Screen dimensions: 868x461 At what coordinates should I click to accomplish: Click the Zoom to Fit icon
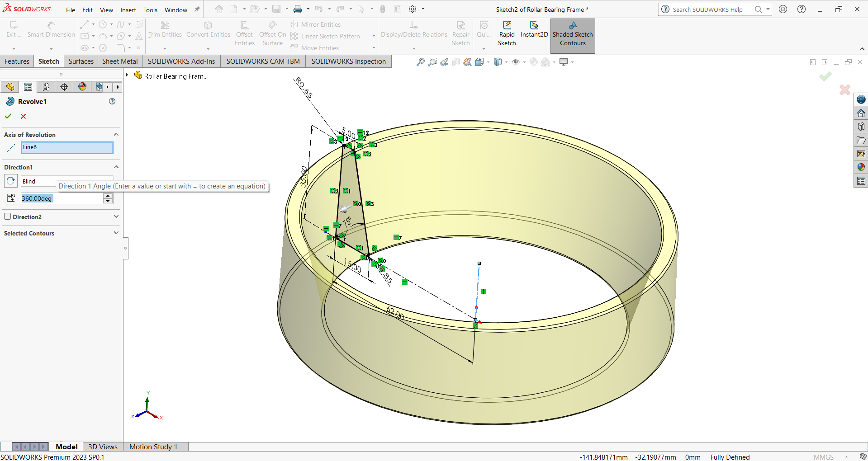pyautogui.click(x=420, y=62)
